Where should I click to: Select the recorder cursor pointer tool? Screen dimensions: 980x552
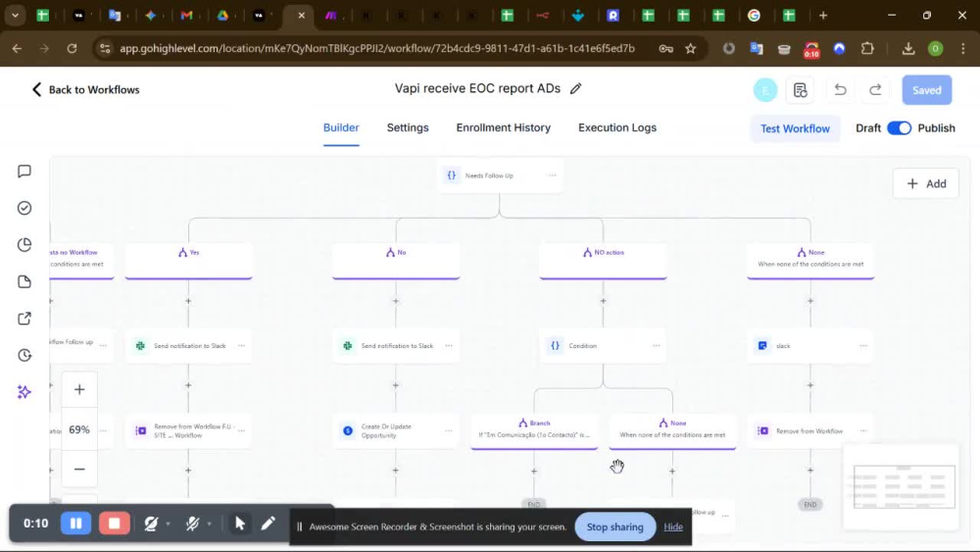239,524
